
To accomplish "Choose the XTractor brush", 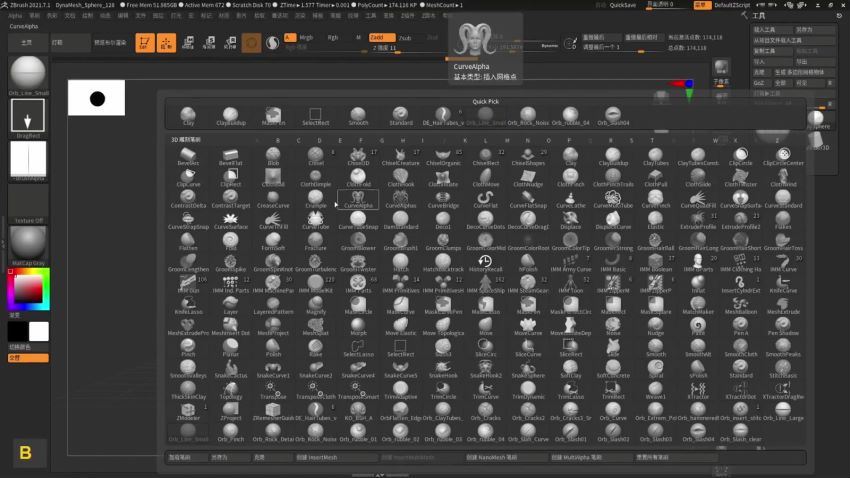I will point(698,390).
